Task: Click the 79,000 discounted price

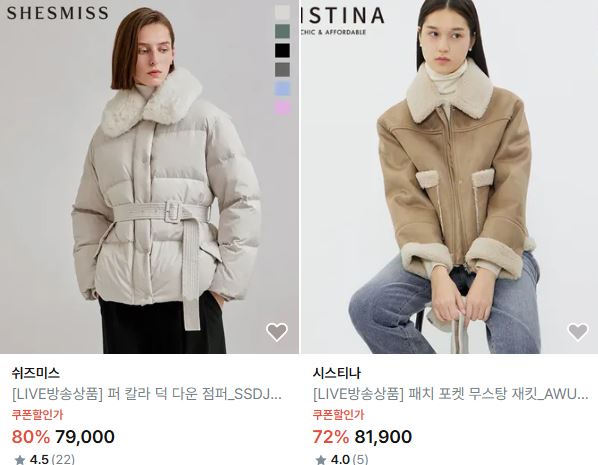Action: [85, 437]
